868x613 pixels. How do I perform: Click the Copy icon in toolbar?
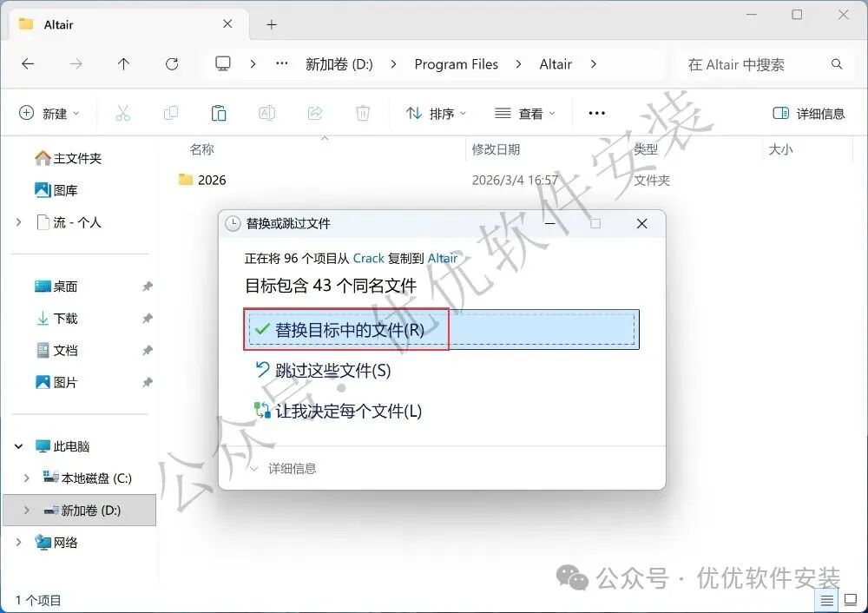[171, 114]
